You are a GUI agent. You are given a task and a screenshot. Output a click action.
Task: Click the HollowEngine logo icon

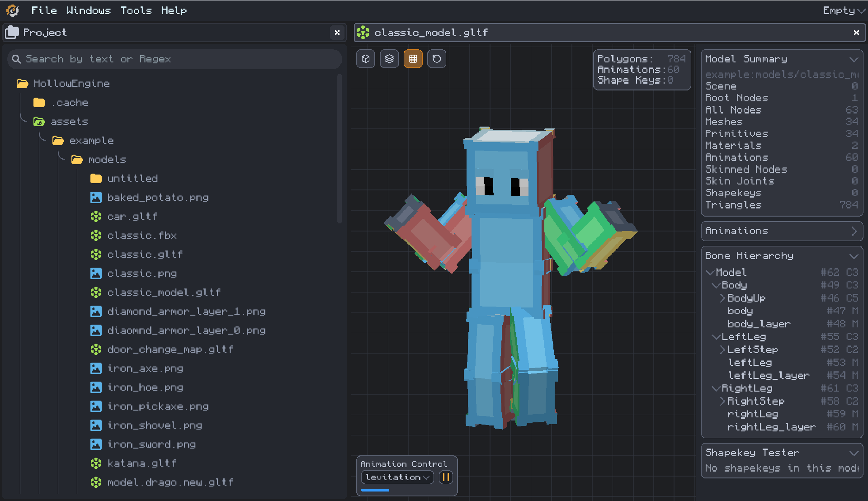[12, 10]
